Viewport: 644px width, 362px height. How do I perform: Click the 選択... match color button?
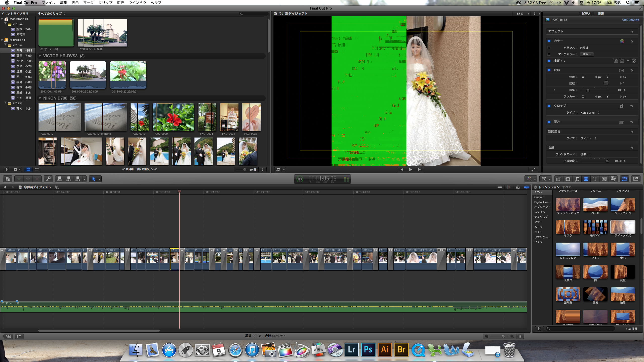click(587, 54)
